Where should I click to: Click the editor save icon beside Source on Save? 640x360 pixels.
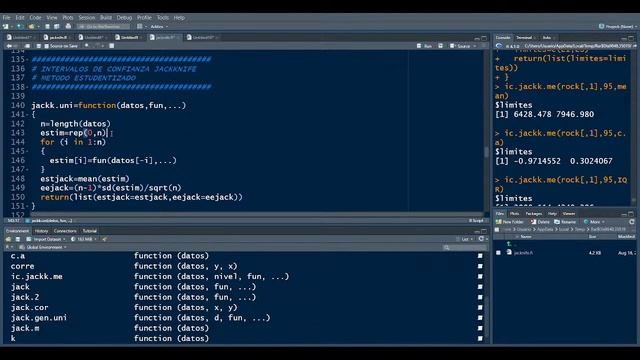39,46
